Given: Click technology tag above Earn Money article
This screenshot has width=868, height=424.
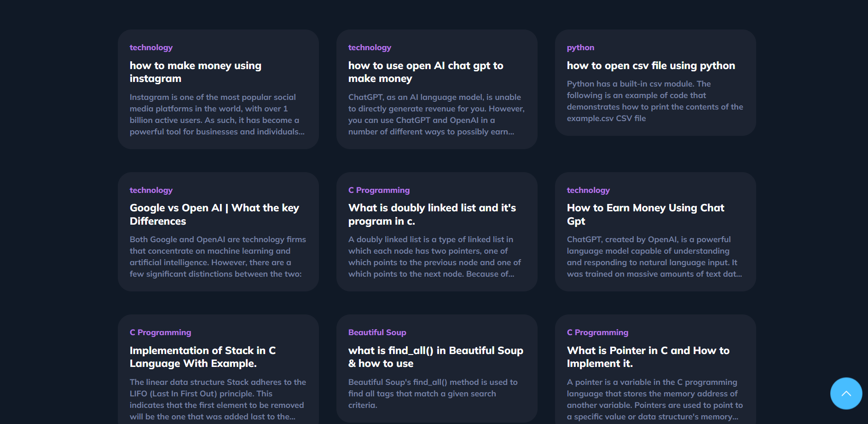Looking at the screenshot, I should pos(588,190).
